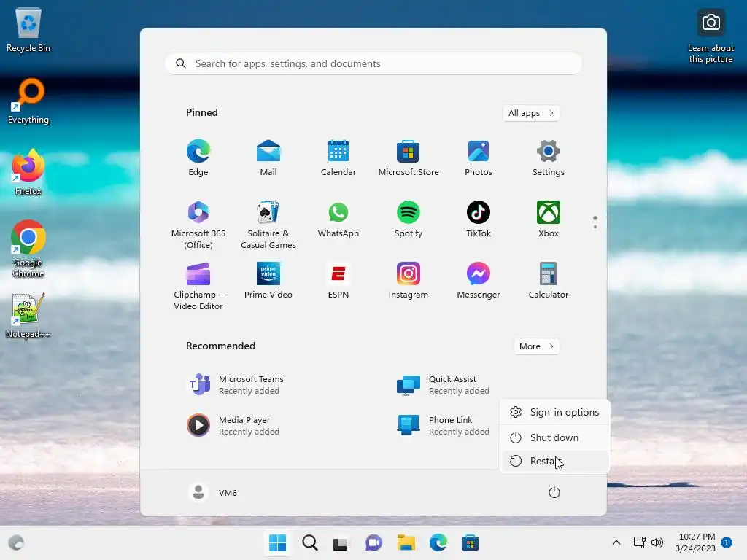Open Microsoft Store on the taskbar
747x560 pixels.
[470, 542]
